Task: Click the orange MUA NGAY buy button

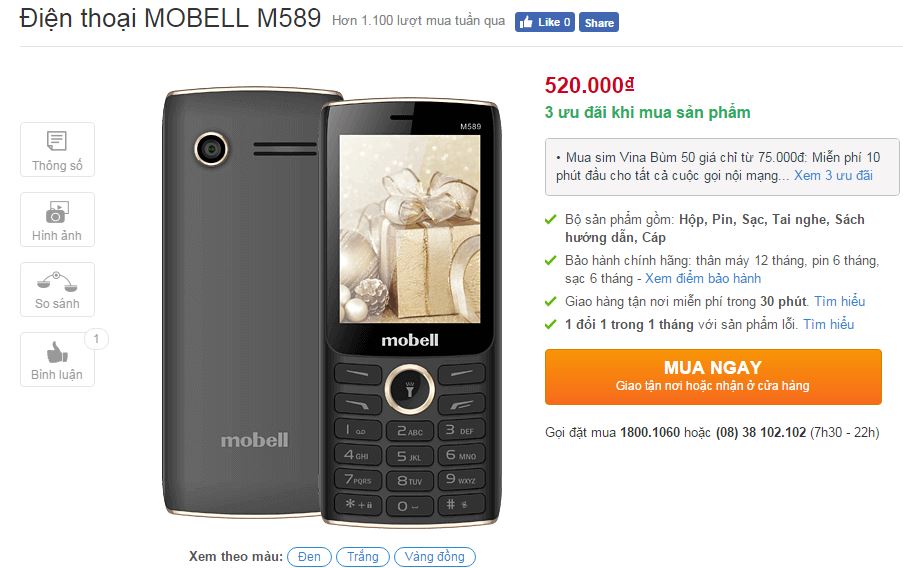Action: point(713,377)
